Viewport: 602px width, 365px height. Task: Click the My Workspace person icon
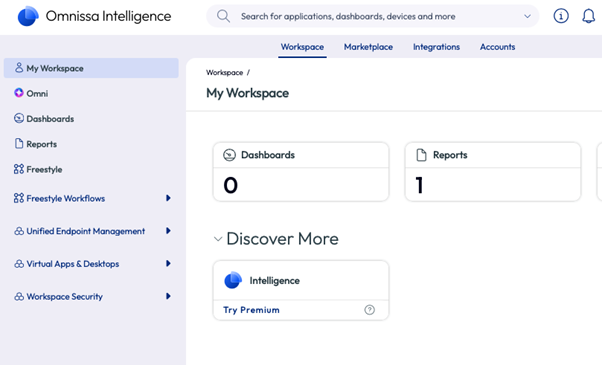(x=19, y=68)
